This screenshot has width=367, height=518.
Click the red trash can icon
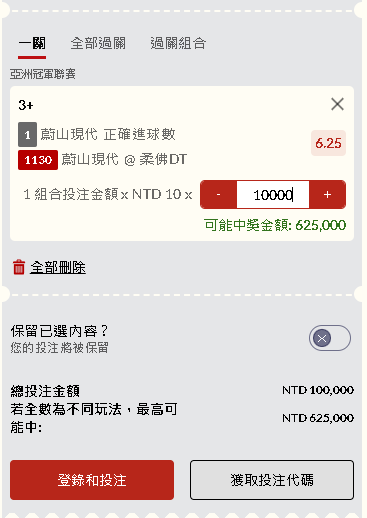click(x=19, y=267)
